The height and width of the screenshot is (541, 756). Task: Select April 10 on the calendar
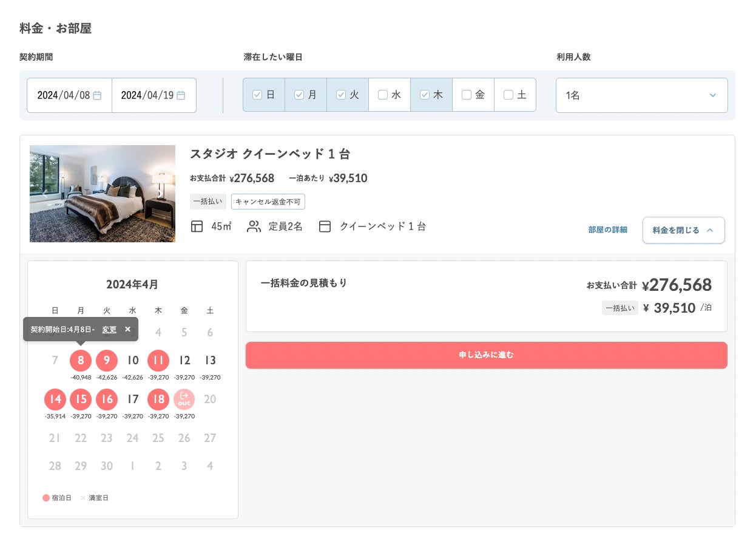(x=133, y=360)
